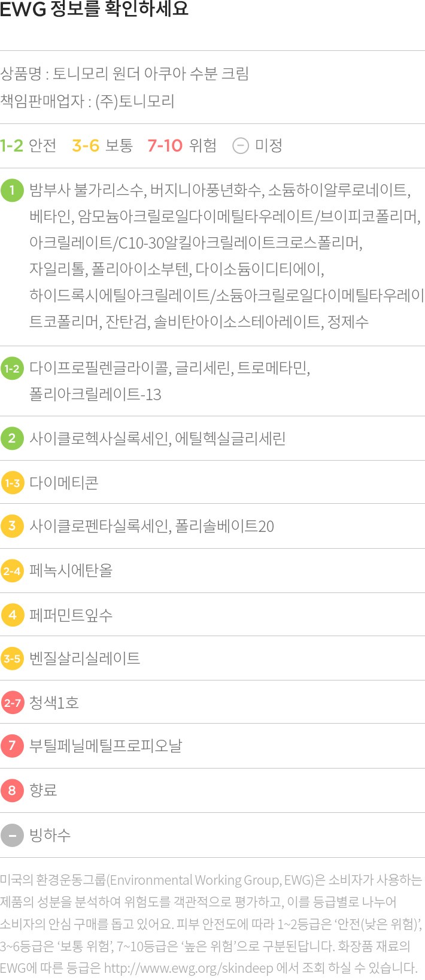Click the 미정 legend circle icon
425x980 pixels.
pos(240,146)
